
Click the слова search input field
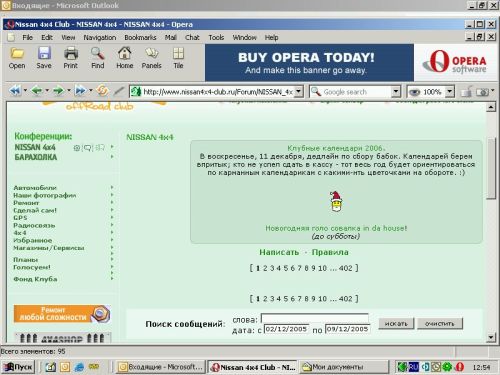click(x=315, y=318)
